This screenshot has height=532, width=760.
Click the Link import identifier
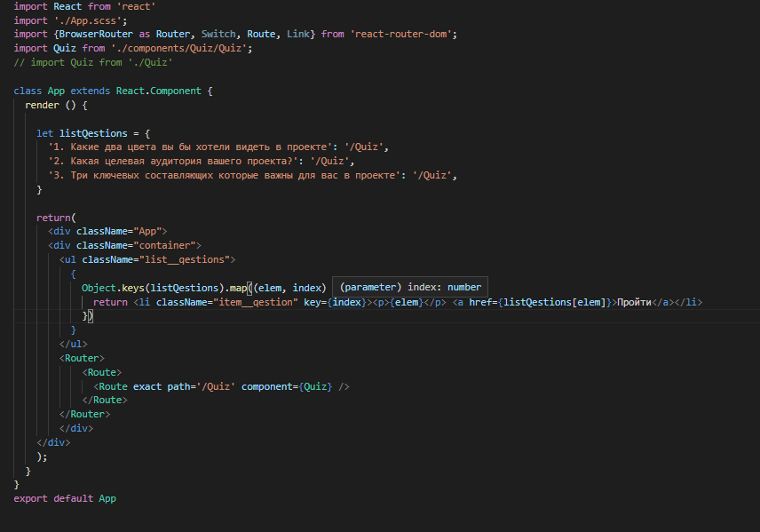click(x=298, y=34)
